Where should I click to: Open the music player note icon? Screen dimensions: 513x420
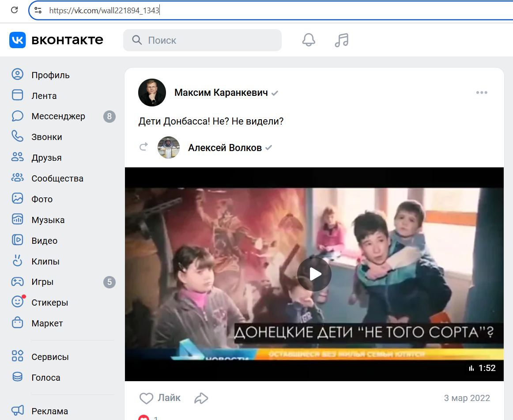341,40
